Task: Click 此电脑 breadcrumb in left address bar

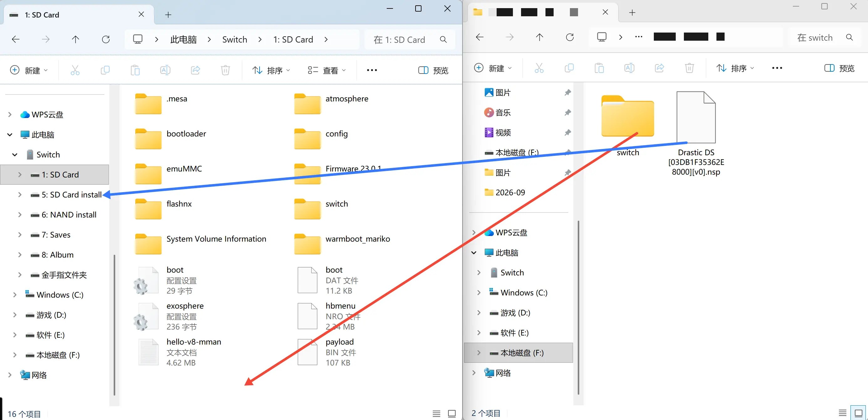Action: click(183, 40)
